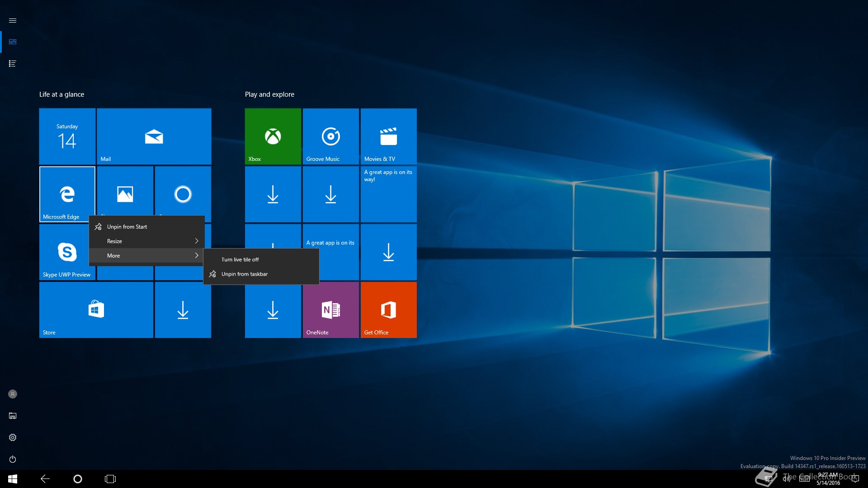
Task: Select Unpin from Start in context menu
Action: (147, 227)
